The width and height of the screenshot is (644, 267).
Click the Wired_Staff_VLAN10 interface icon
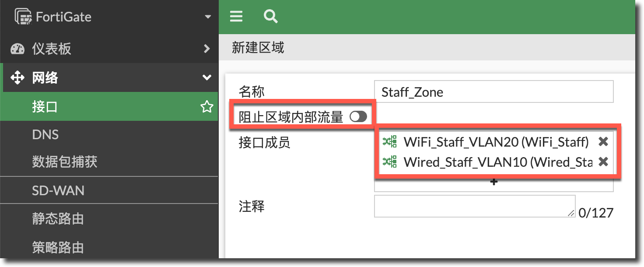coord(389,162)
